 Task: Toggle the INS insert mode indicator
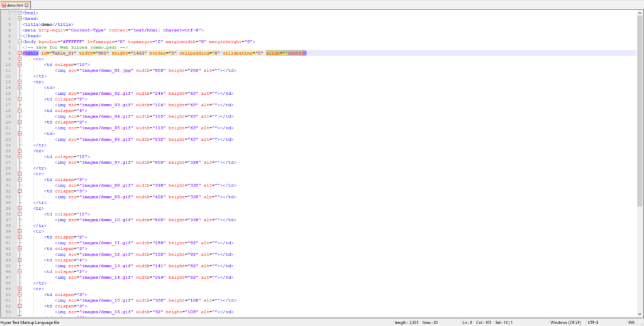tap(631, 323)
